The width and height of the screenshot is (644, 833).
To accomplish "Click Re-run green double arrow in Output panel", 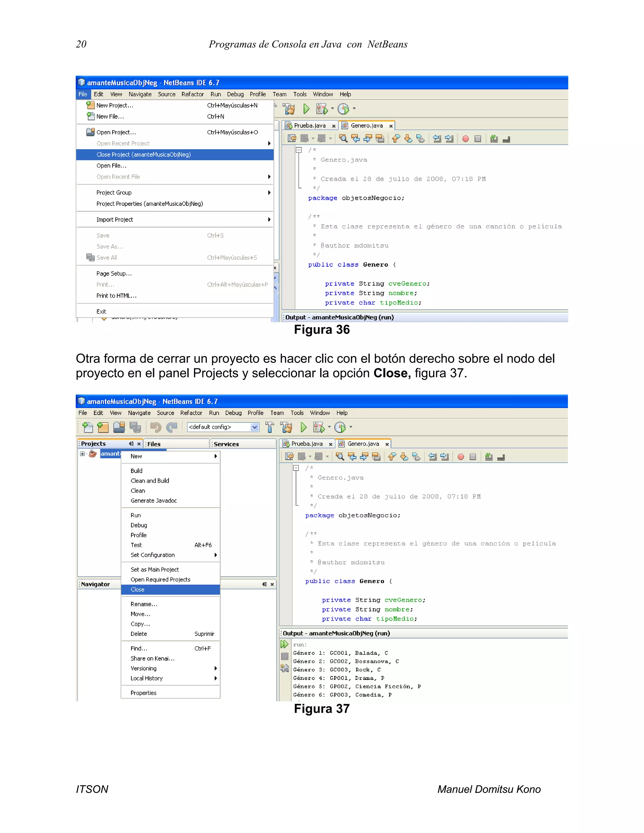I will click(285, 644).
